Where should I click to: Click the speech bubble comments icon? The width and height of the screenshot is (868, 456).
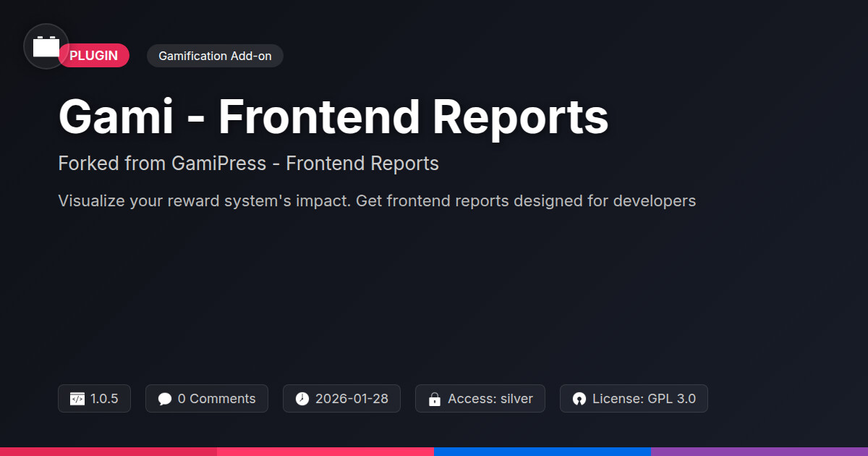pyautogui.click(x=165, y=399)
